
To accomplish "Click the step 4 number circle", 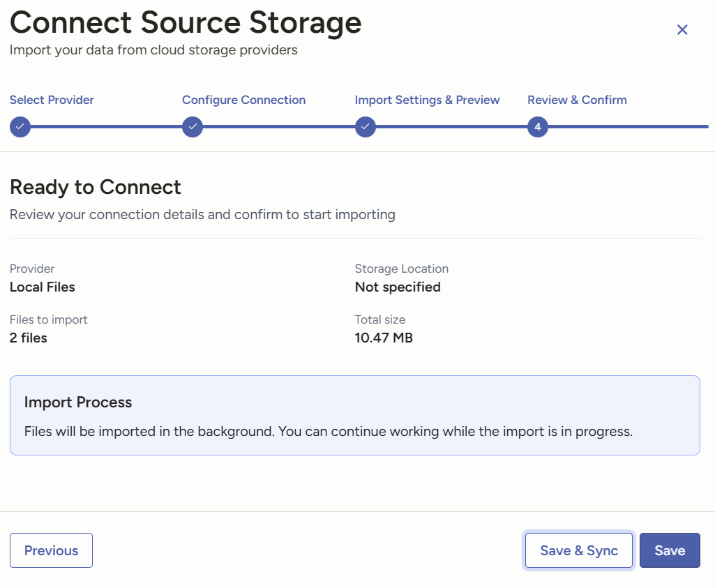I will 538,127.
